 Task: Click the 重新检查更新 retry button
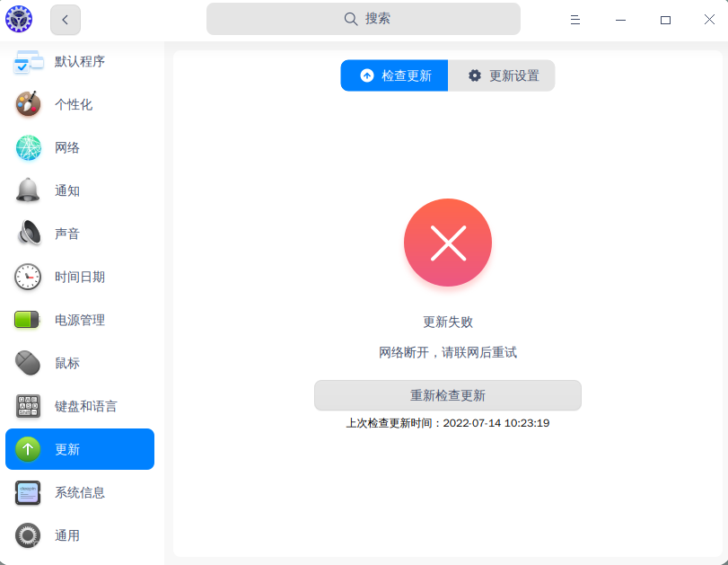[x=447, y=395]
